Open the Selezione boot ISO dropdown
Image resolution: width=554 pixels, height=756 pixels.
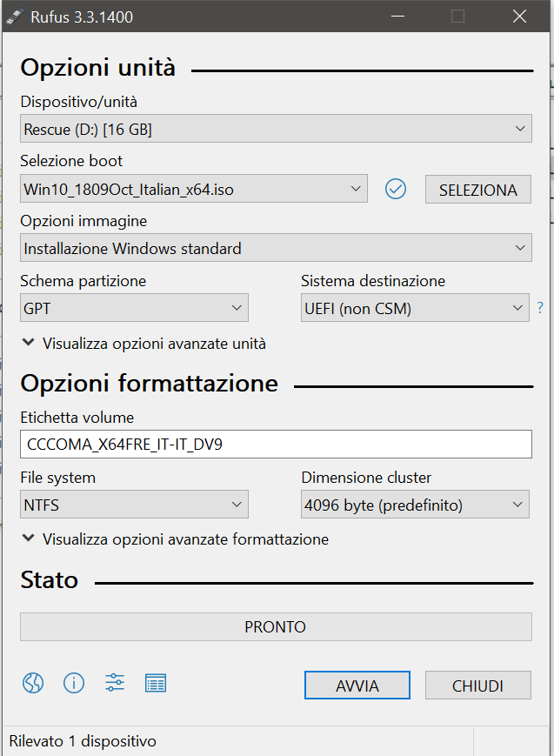click(193, 189)
